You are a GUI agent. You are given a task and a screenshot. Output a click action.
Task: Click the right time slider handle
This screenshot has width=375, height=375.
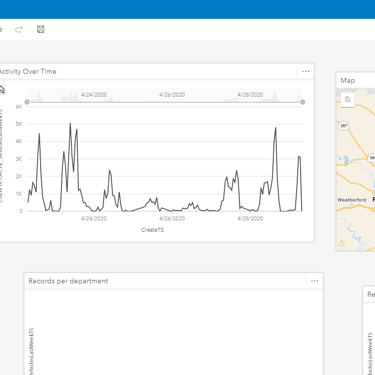(302, 102)
